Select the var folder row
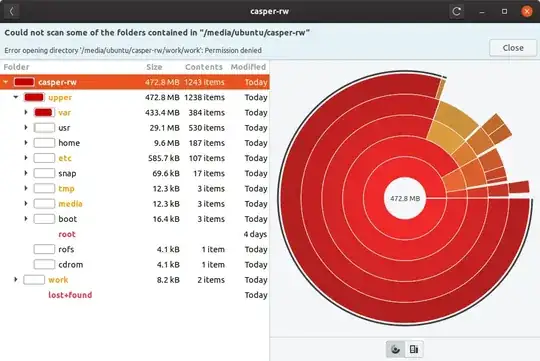540x361 pixels. pos(135,112)
